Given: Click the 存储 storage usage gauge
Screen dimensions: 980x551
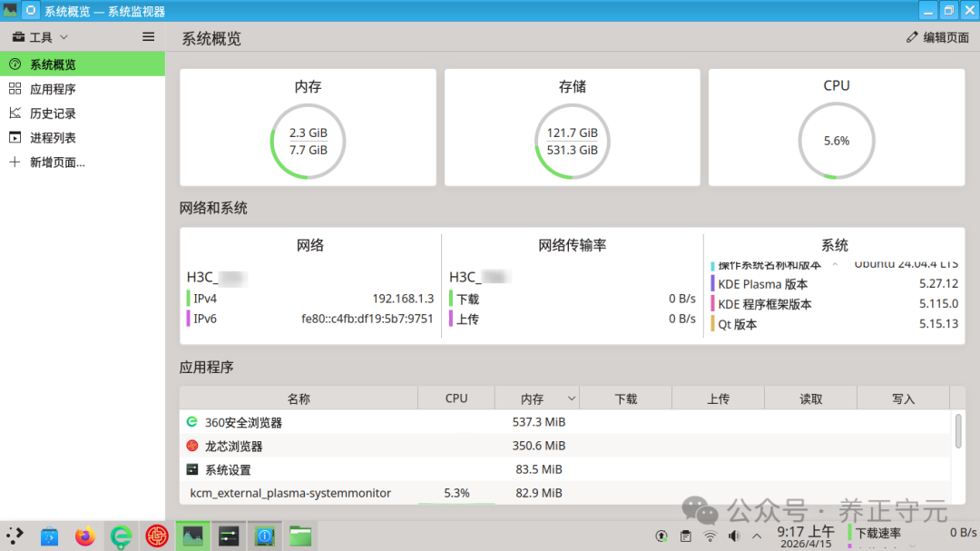Looking at the screenshot, I should 572,142.
